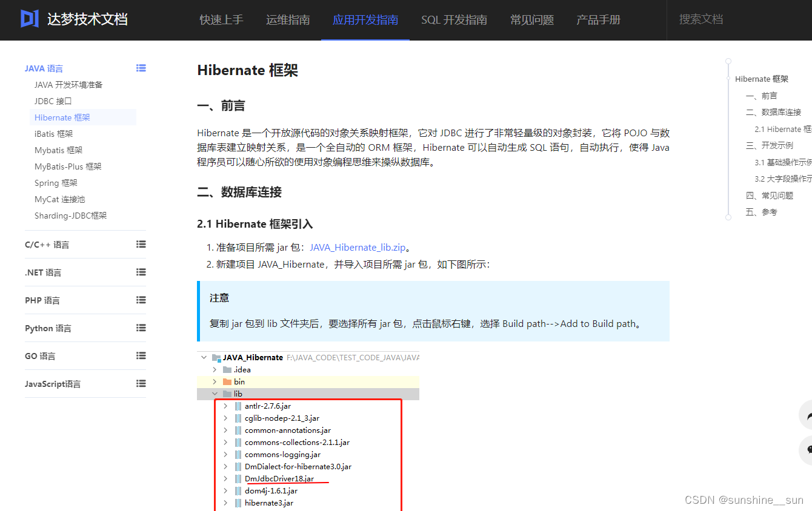Image resolution: width=812 pixels, height=511 pixels.
Task: Open the MyBatis-Plus 框架 page
Action: pos(68,166)
